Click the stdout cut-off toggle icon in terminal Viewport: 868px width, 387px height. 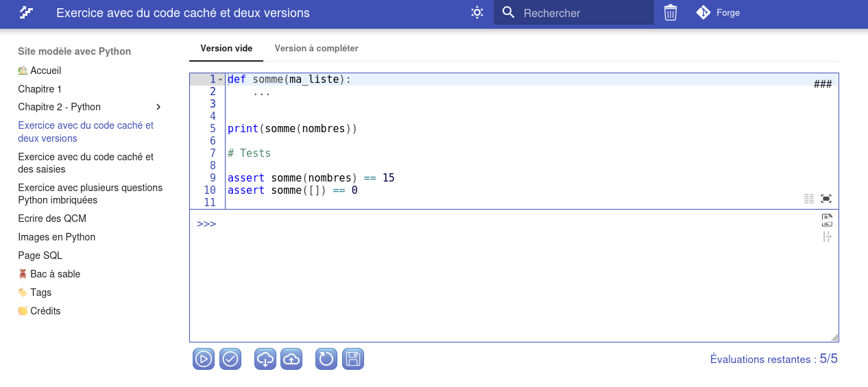pos(827,237)
